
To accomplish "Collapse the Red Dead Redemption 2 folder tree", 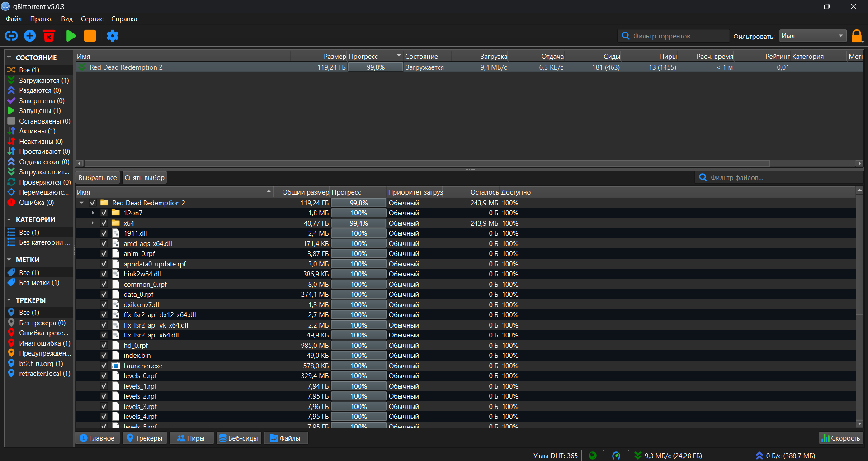I will tap(82, 203).
